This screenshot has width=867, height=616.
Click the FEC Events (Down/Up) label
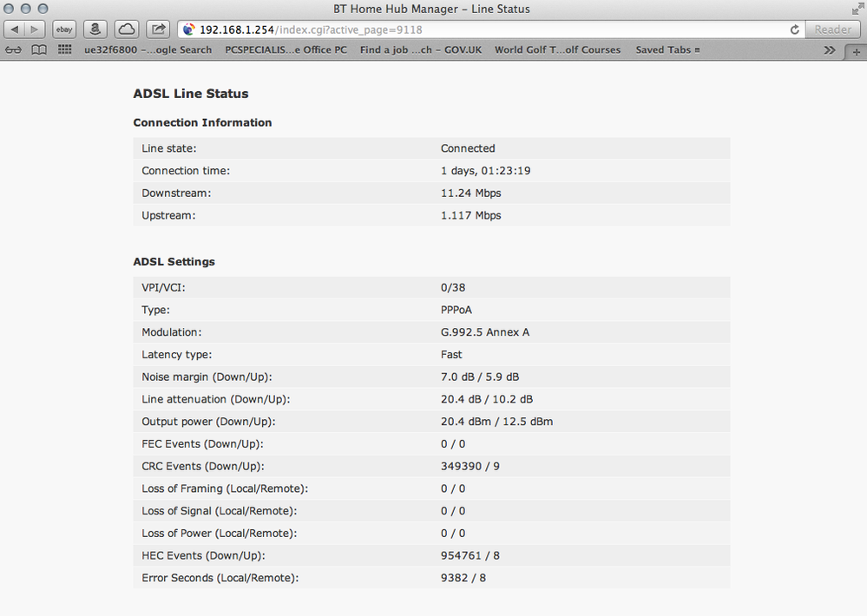[x=202, y=444]
